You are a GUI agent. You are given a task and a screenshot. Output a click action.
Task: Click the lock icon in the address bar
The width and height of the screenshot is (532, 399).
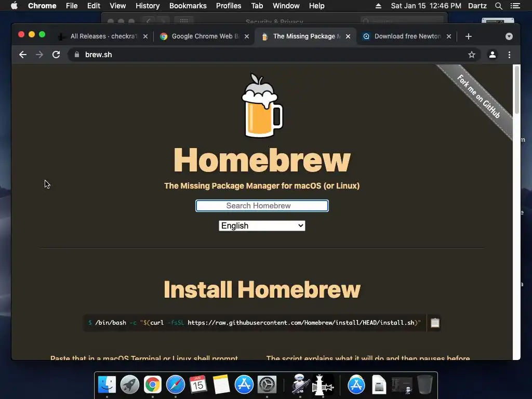(x=77, y=55)
